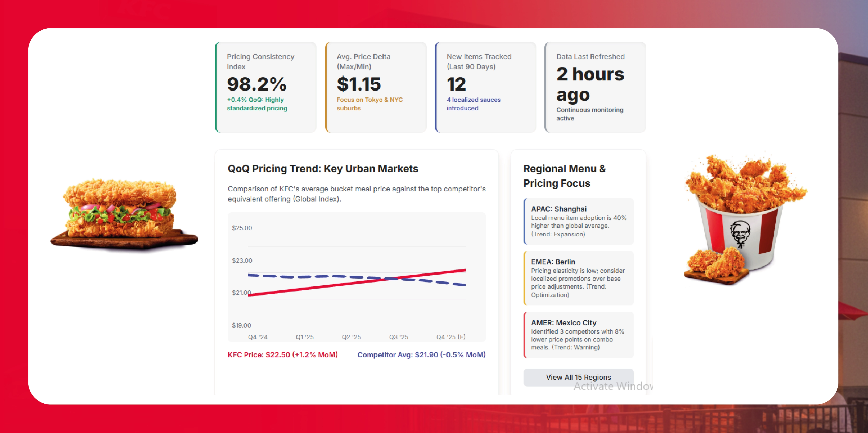Select the Q4 '24 axis label

pos(257,337)
